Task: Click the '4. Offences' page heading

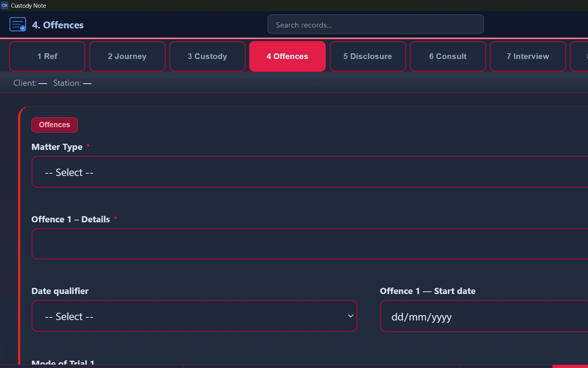Action: (58, 25)
